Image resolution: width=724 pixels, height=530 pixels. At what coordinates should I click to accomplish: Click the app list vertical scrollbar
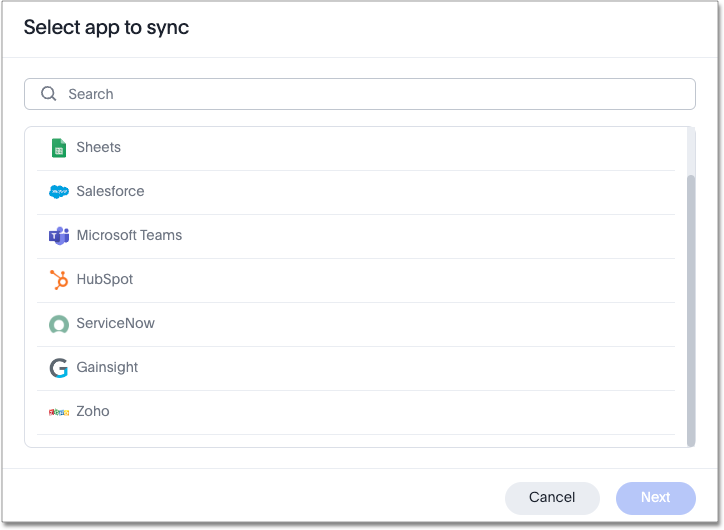click(x=690, y=300)
